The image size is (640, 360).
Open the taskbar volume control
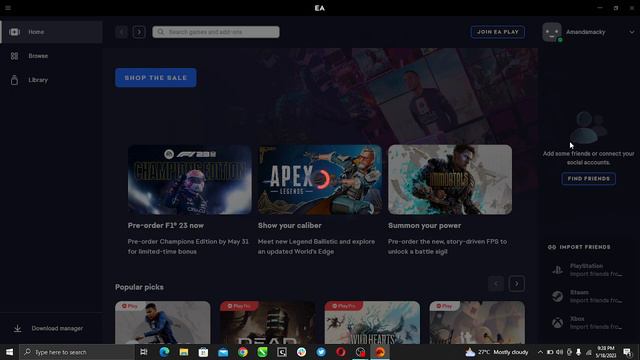[560, 352]
